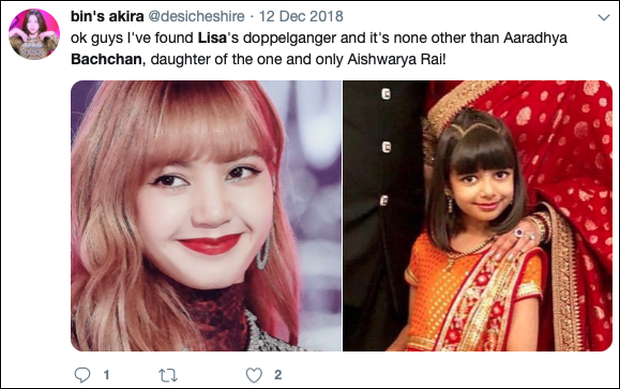View the left photo with pink hair
Screen dimensions: 620x389
coord(206,216)
